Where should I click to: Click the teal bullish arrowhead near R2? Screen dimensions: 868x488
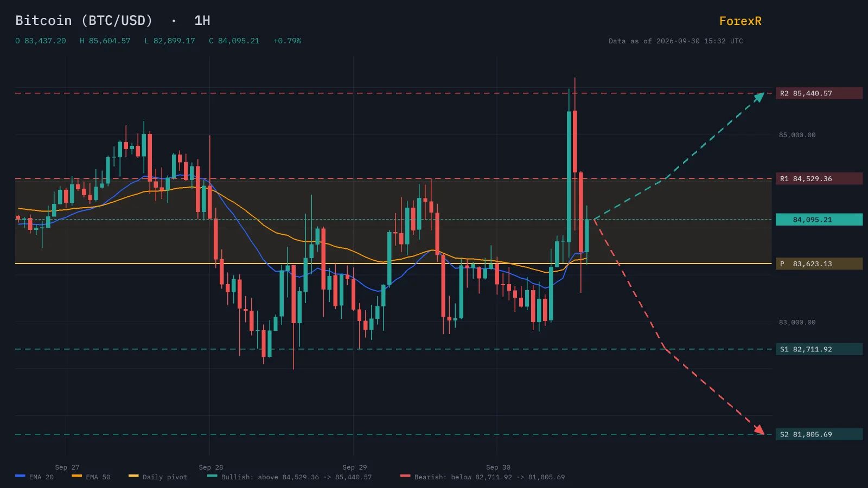click(x=759, y=97)
